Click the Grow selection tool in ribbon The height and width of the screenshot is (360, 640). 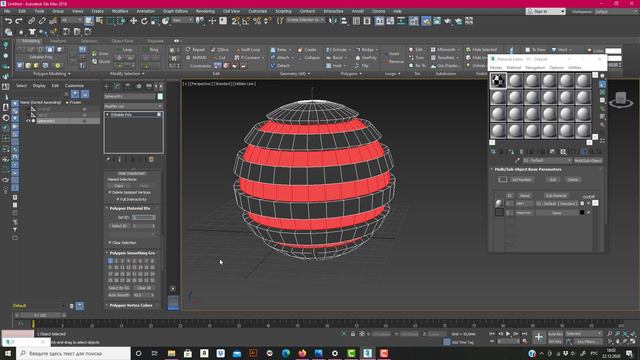click(100, 53)
